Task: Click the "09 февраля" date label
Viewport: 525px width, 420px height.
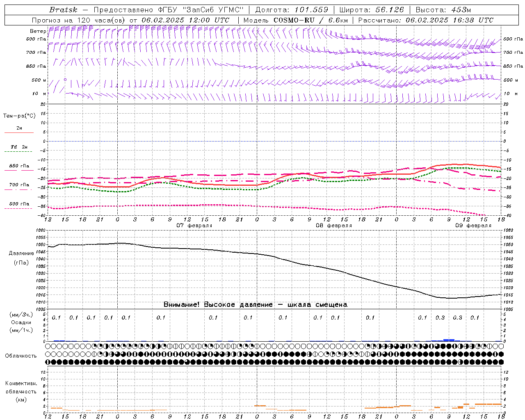Action: [473, 226]
